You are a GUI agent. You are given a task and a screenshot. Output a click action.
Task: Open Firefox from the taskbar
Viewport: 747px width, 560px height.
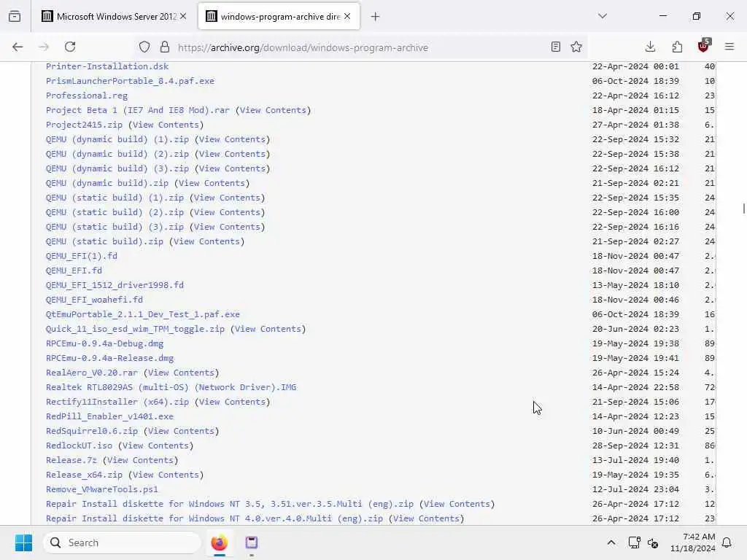tap(219, 542)
